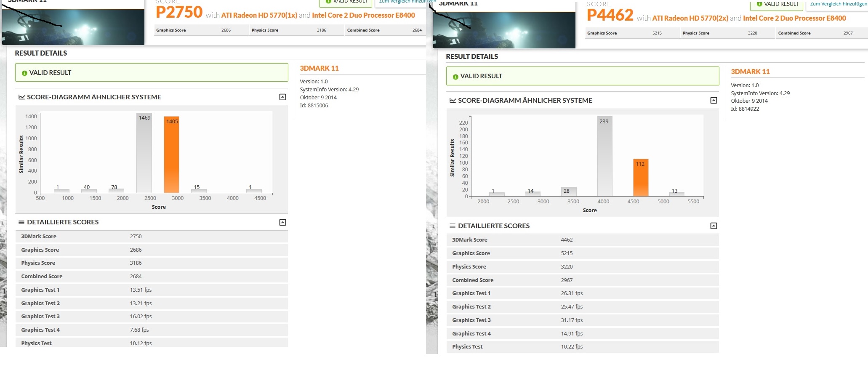Click the 'Graphics Test 2' 25.47 fps row
868x386 pixels.
click(x=583, y=307)
